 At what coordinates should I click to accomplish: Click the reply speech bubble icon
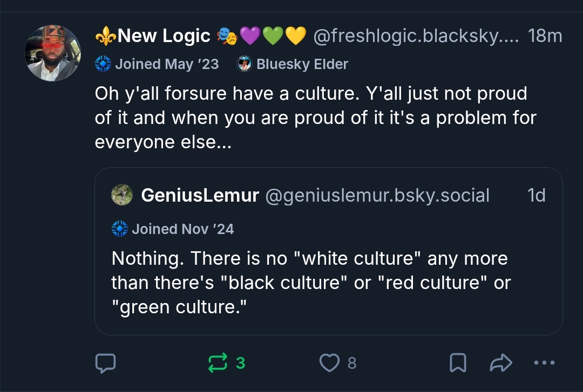pos(105,363)
